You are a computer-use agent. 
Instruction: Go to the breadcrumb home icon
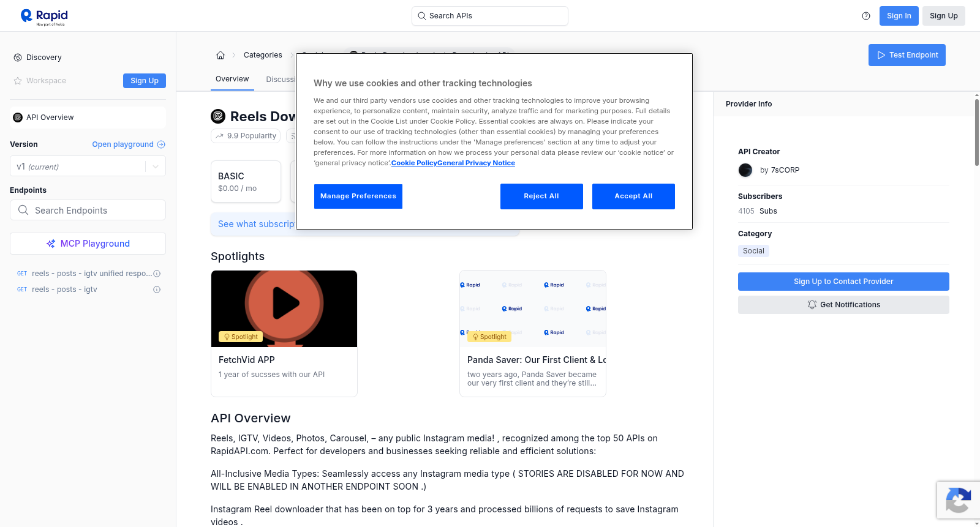click(x=221, y=55)
